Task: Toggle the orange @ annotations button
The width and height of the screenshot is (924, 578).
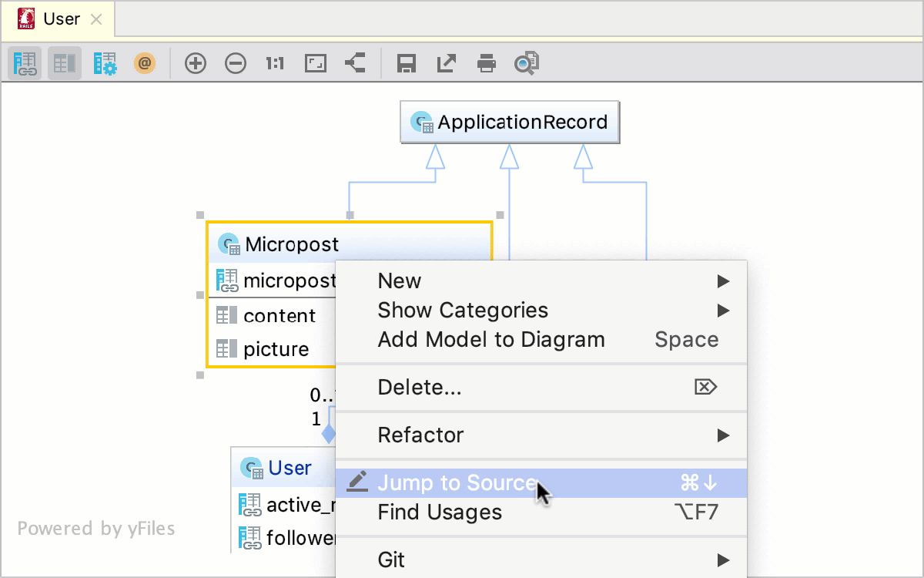Action: (x=145, y=63)
